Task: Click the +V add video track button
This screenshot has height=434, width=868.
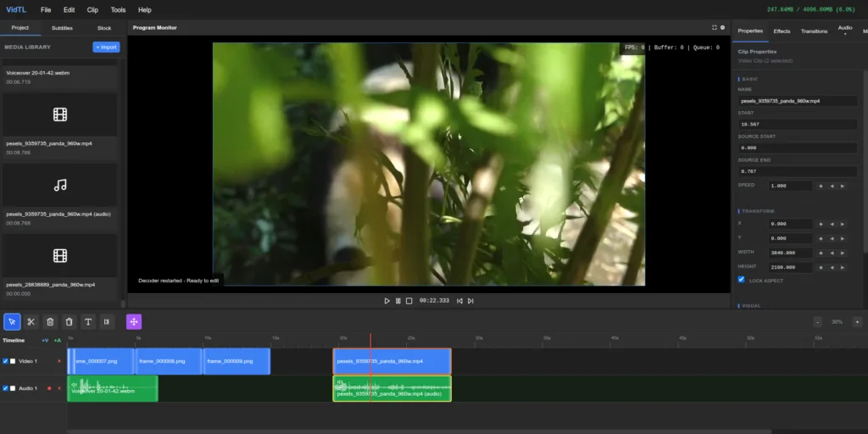Action: [45, 340]
